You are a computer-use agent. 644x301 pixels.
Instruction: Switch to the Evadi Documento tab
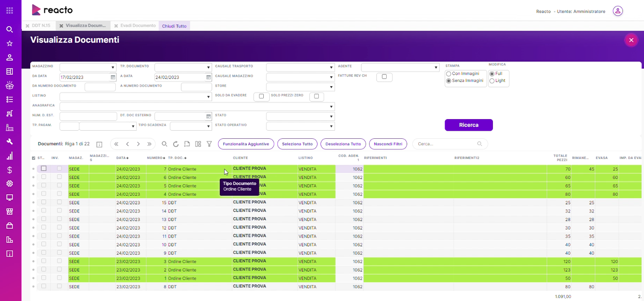click(x=138, y=26)
